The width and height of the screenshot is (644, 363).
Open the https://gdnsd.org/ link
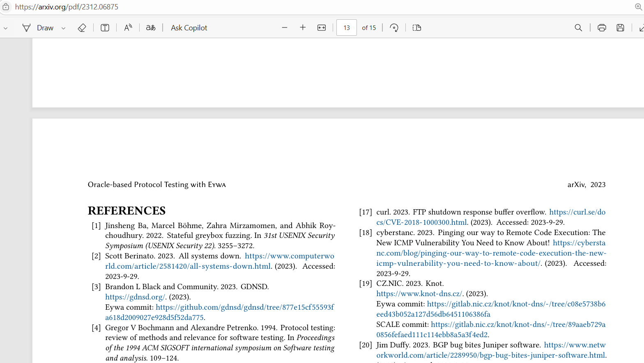[135, 297]
